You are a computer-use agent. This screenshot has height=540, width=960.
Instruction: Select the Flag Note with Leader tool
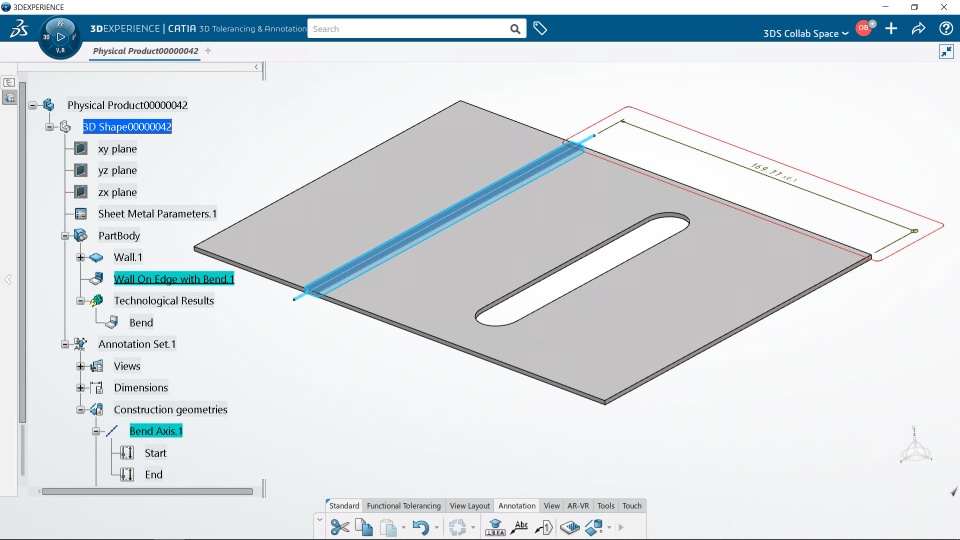pos(544,527)
